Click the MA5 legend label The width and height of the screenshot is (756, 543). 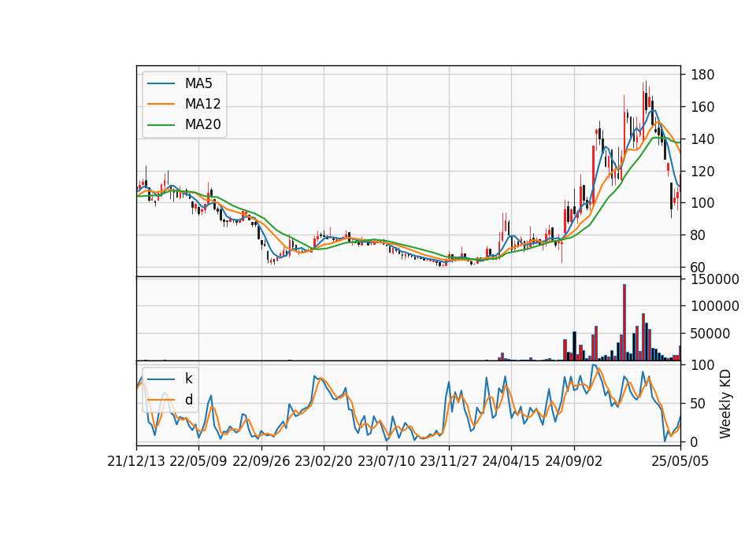tap(198, 83)
